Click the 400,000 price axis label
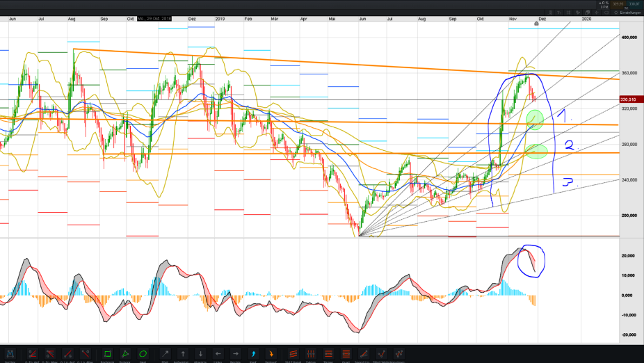Image resolution: width=644 pixels, height=363 pixels. click(629, 38)
